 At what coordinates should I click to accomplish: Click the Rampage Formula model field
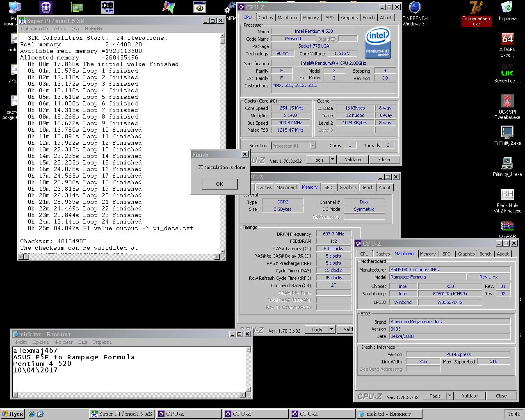[428, 277]
